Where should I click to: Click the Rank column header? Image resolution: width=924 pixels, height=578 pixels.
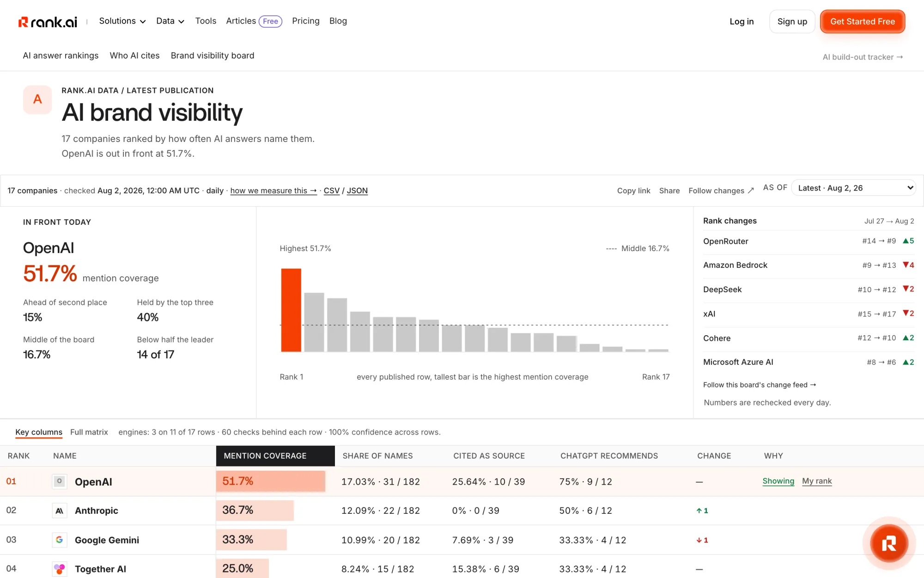(x=18, y=456)
